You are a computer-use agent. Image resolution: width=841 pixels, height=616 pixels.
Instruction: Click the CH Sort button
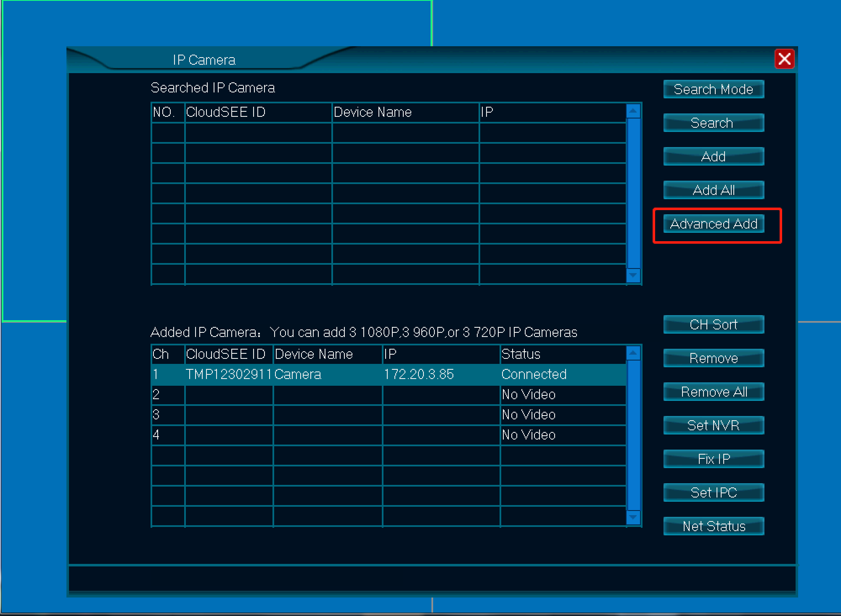click(x=714, y=324)
